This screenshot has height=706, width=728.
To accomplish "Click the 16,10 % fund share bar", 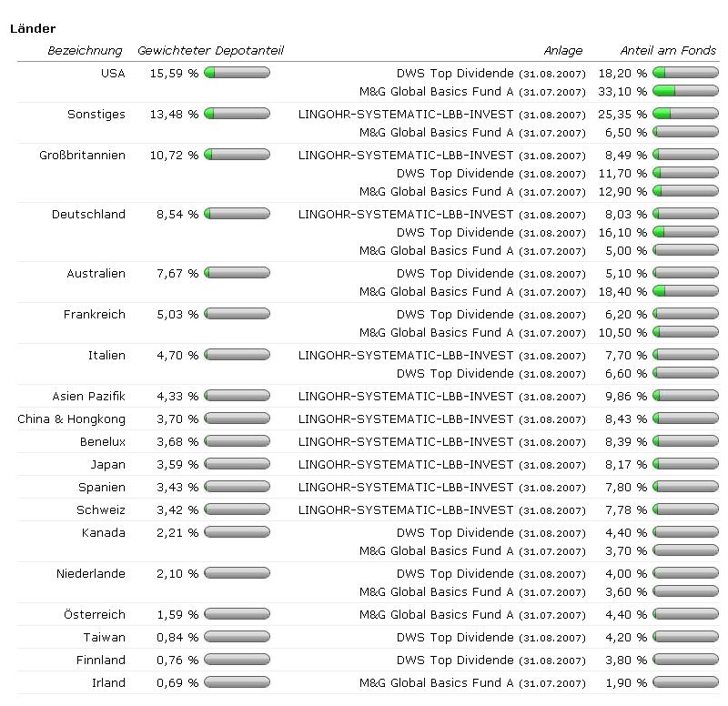I will (685, 232).
